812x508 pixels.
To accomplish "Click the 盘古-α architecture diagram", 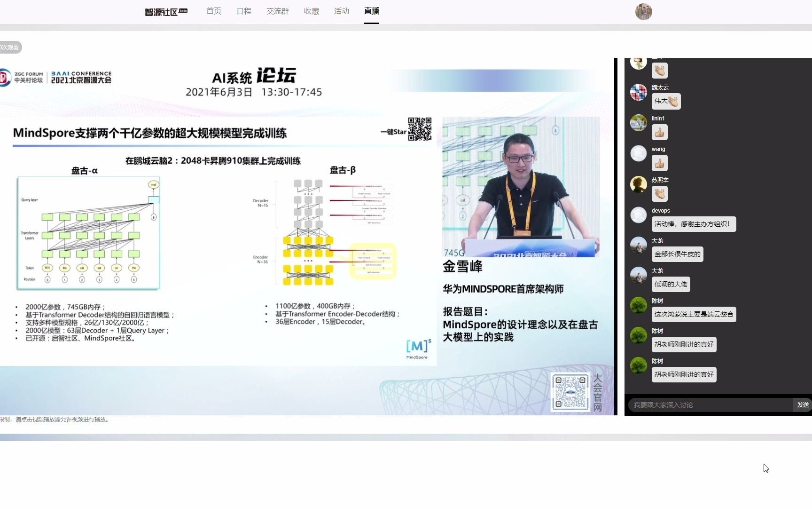I will (88, 233).
